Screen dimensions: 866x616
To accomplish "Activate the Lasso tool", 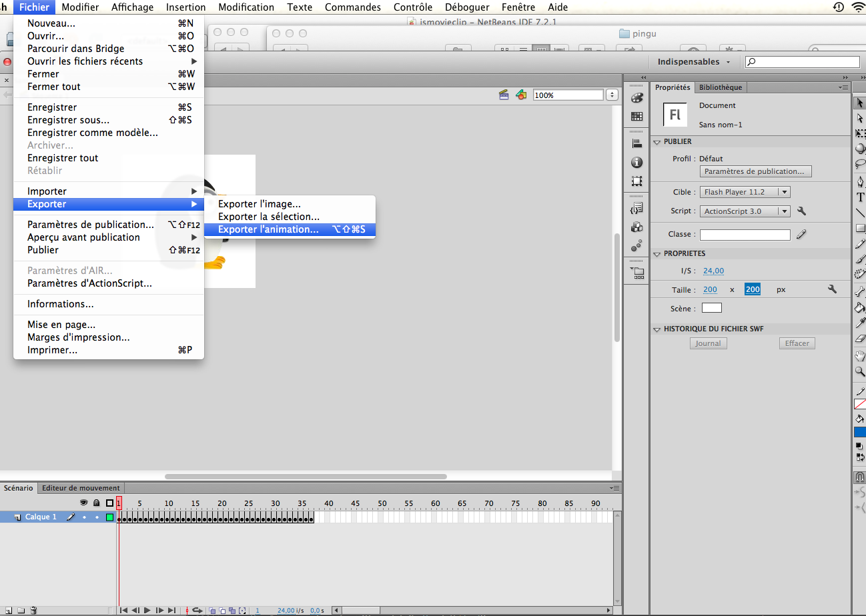I will coord(860,163).
